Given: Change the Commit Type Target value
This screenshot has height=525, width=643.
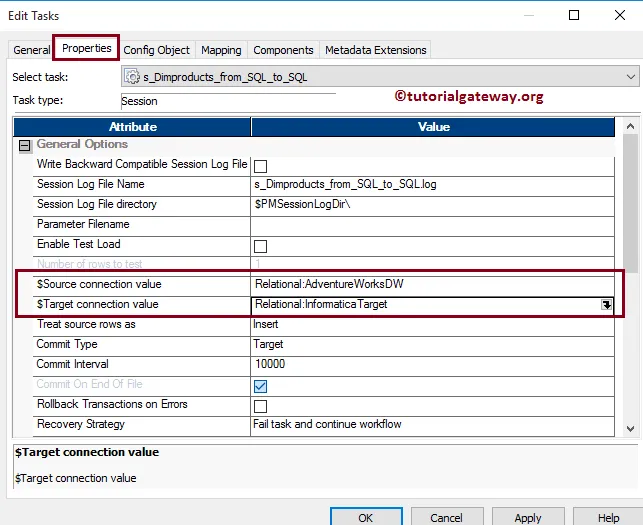Looking at the screenshot, I should coord(432,345).
